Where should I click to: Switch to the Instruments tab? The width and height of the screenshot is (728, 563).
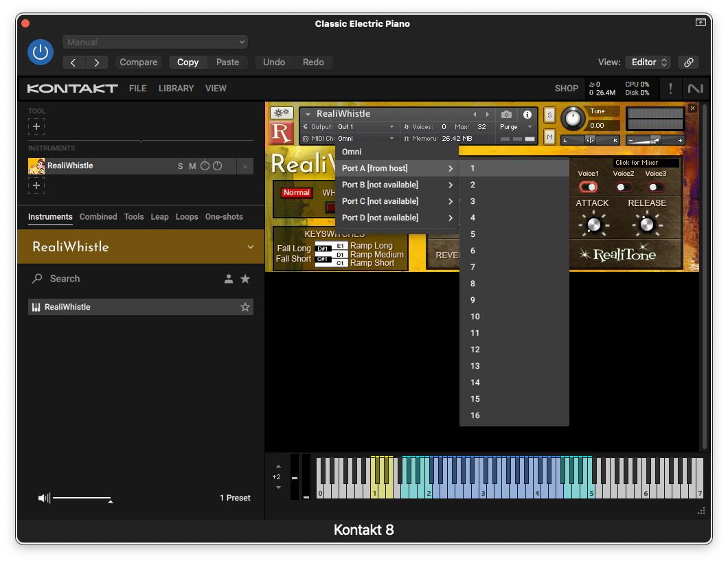50,217
